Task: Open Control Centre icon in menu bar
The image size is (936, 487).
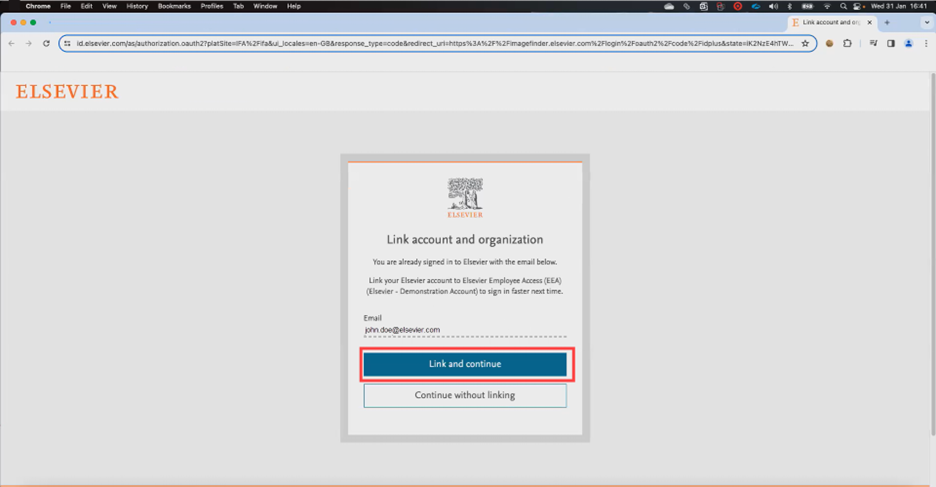Action: [x=858, y=6]
